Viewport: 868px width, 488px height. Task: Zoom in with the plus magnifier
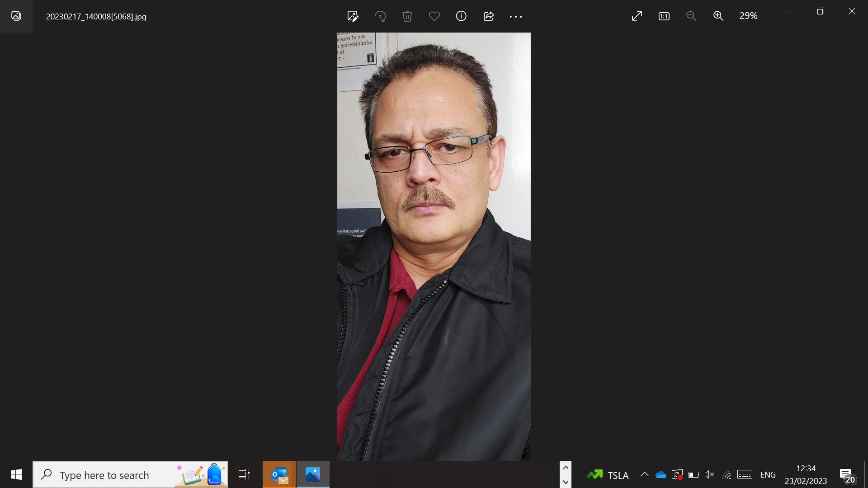tap(718, 16)
